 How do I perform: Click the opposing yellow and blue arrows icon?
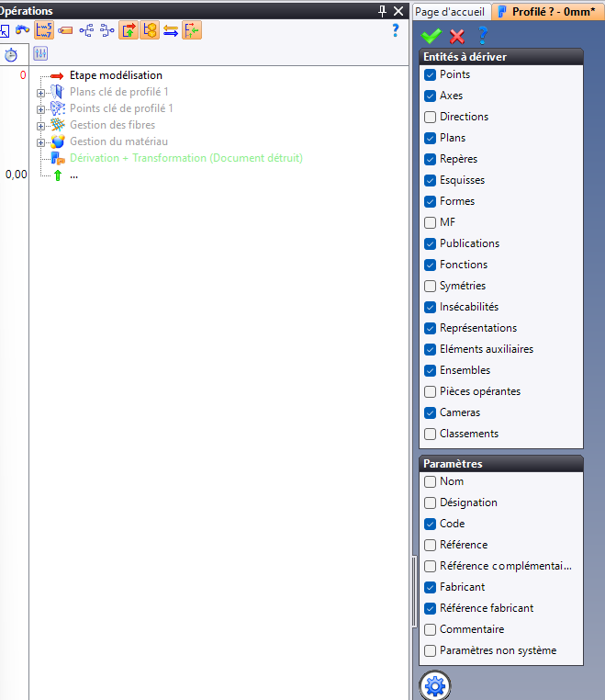(171, 30)
